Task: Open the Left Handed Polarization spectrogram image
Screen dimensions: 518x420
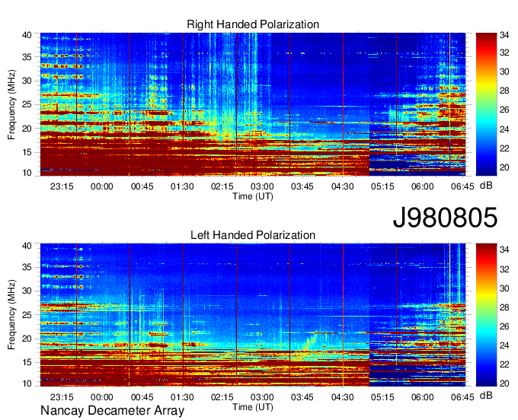Action: click(x=253, y=315)
